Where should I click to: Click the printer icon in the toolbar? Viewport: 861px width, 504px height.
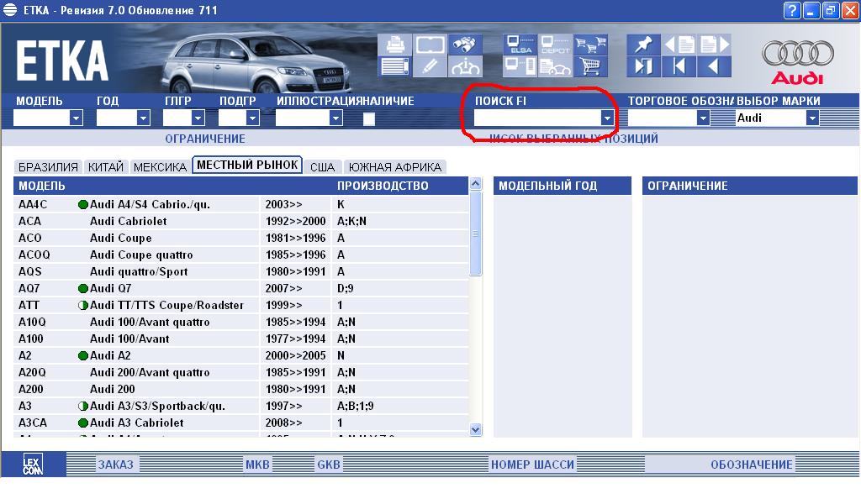click(394, 45)
